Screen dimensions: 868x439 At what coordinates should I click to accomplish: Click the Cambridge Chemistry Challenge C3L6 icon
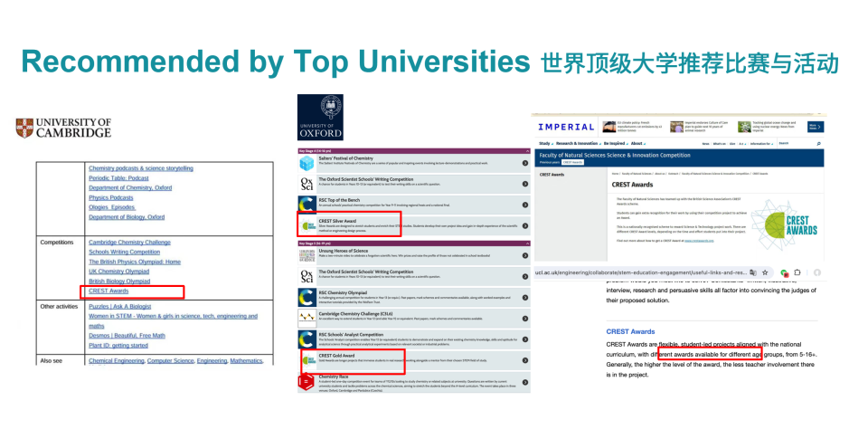tap(307, 319)
